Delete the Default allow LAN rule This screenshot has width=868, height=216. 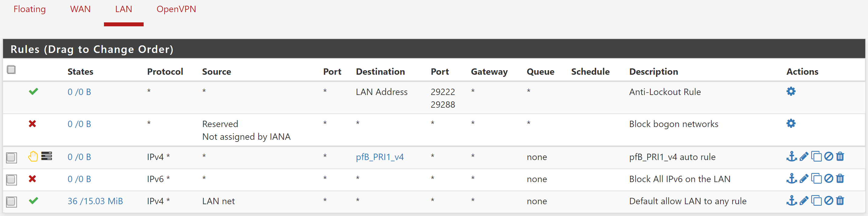(840, 201)
